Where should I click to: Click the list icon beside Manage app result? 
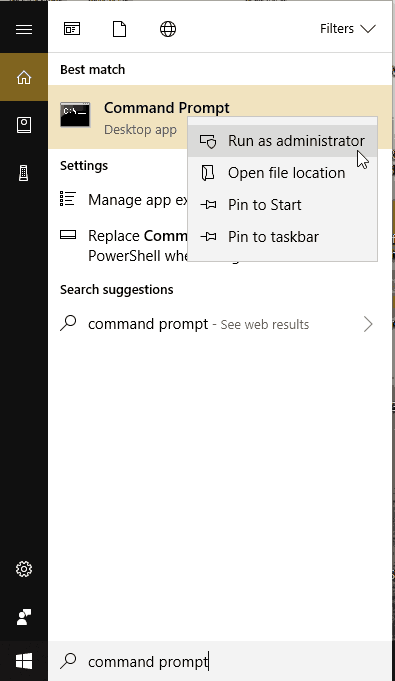click(x=68, y=198)
